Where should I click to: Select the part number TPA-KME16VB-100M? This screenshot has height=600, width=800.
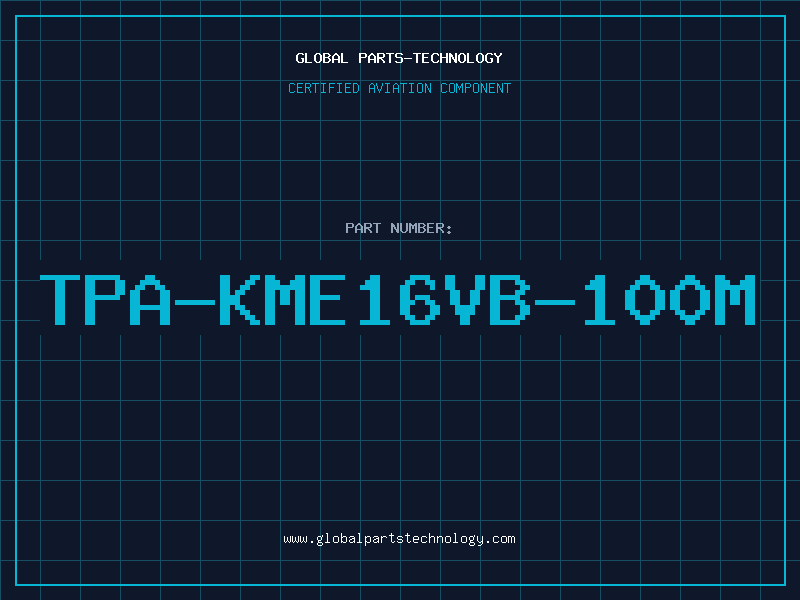[398, 299]
